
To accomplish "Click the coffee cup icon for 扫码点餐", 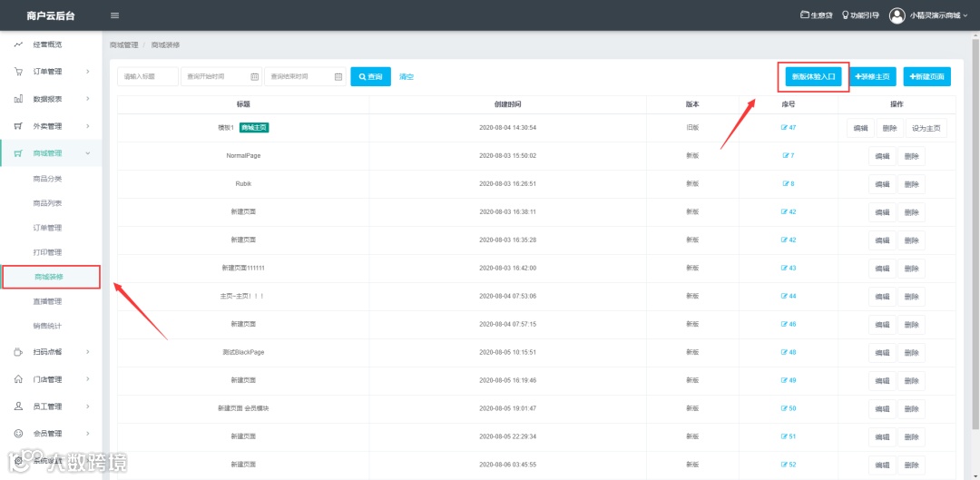I will tap(19, 352).
